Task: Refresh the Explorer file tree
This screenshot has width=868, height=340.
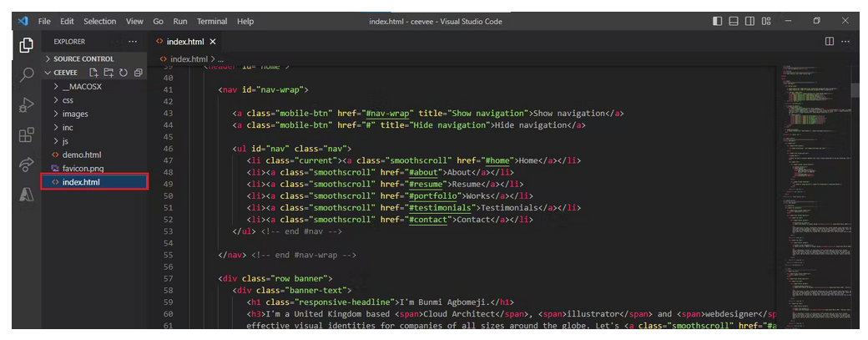Action: click(123, 73)
